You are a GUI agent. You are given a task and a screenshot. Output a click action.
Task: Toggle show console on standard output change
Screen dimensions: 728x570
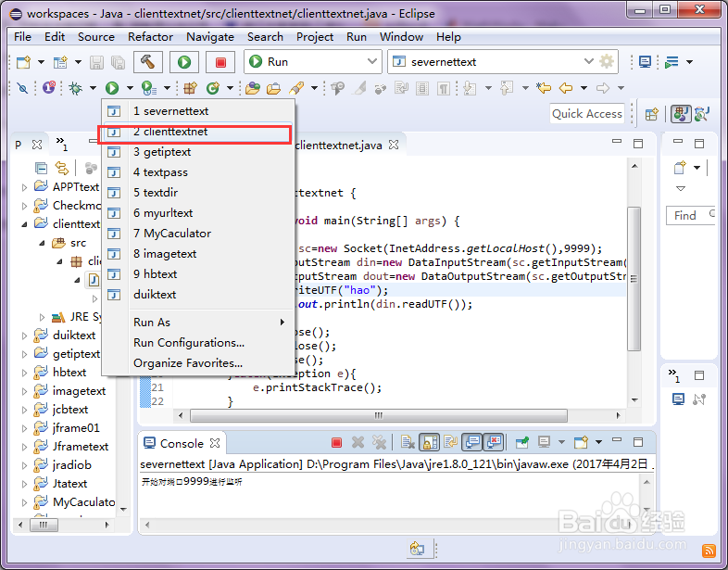click(x=472, y=443)
